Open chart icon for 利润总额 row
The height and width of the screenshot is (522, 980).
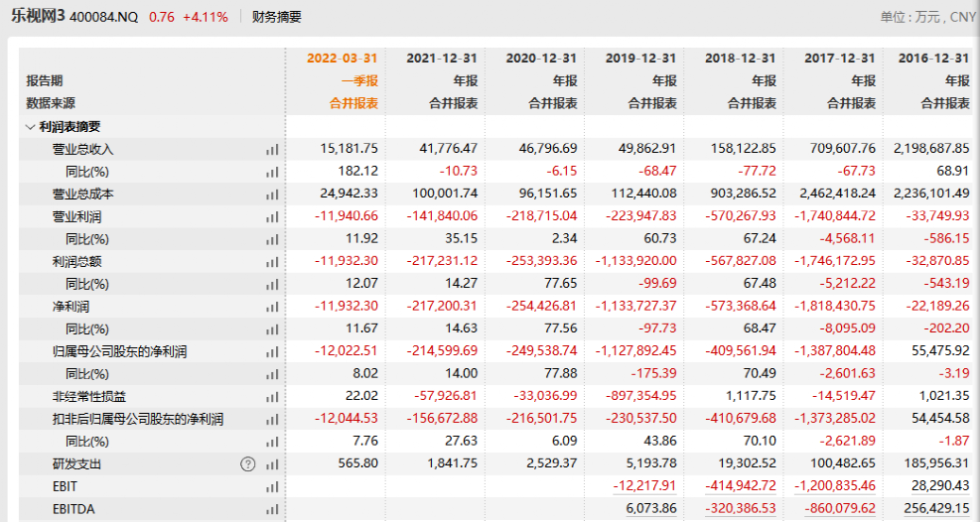[272, 262]
